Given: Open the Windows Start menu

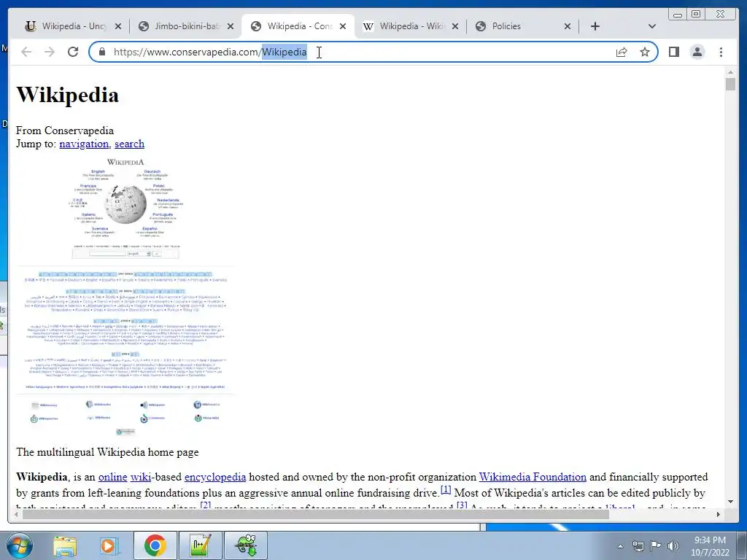Looking at the screenshot, I should (19, 545).
